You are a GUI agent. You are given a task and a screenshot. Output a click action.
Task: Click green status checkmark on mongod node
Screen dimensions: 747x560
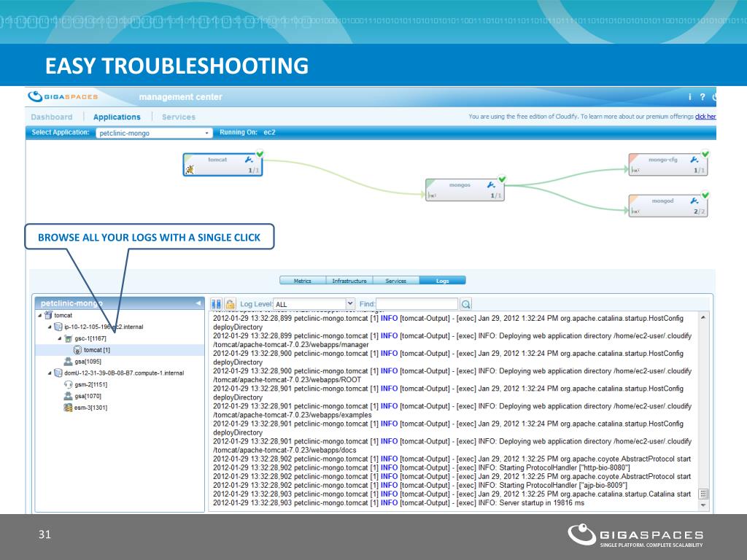pos(705,195)
